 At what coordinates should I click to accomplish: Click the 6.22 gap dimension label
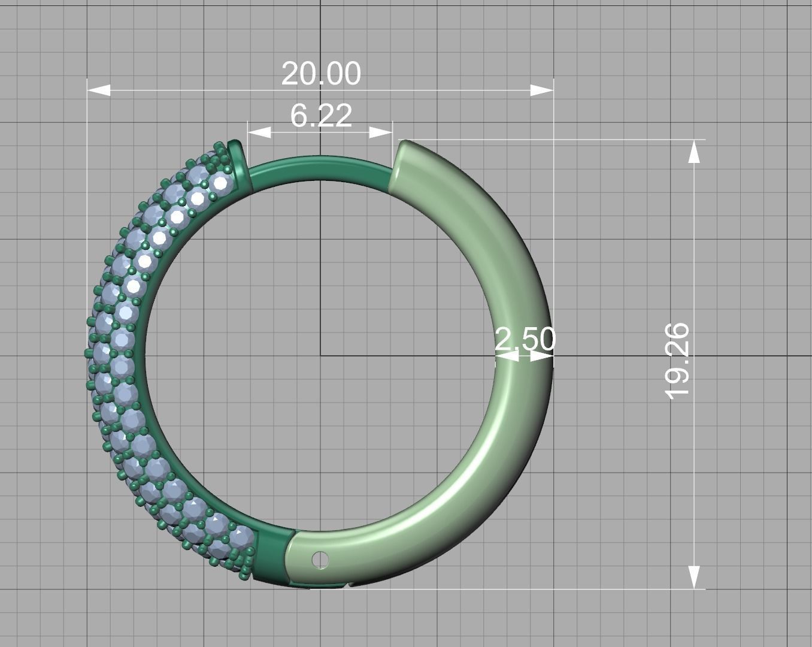[x=321, y=115]
